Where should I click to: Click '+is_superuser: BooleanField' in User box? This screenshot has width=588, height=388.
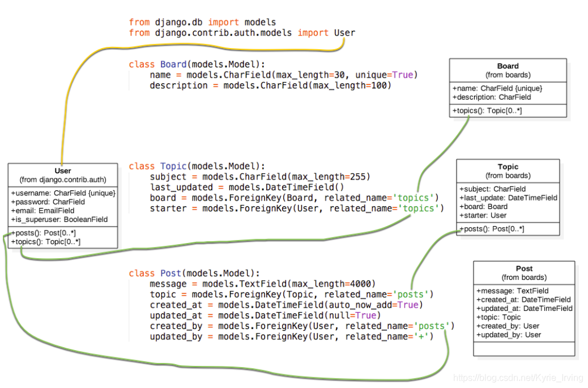[59, 219]
